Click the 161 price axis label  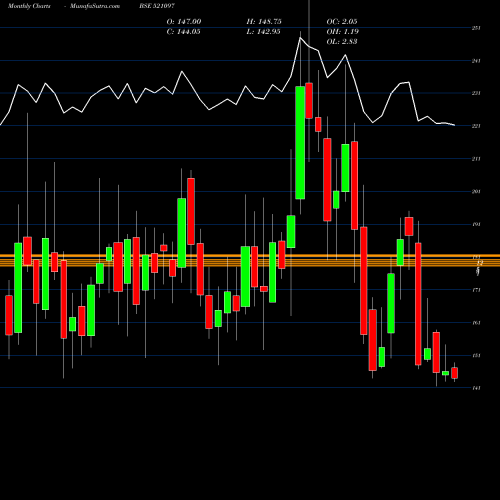point(476,323)
